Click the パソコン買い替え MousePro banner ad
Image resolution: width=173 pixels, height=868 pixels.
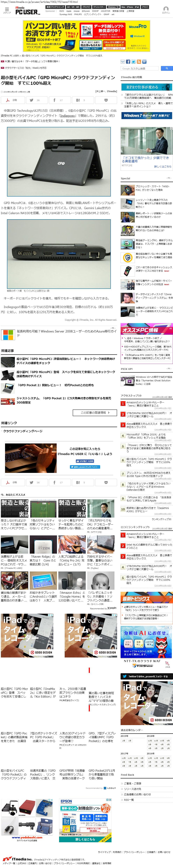87,36
